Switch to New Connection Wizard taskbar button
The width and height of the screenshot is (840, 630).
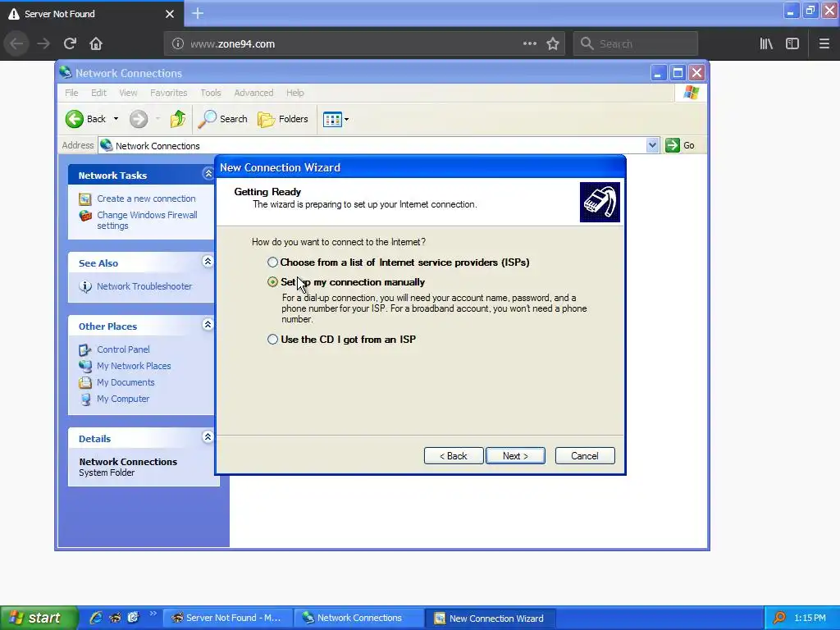pyautogui.click(x=490, y=618)
